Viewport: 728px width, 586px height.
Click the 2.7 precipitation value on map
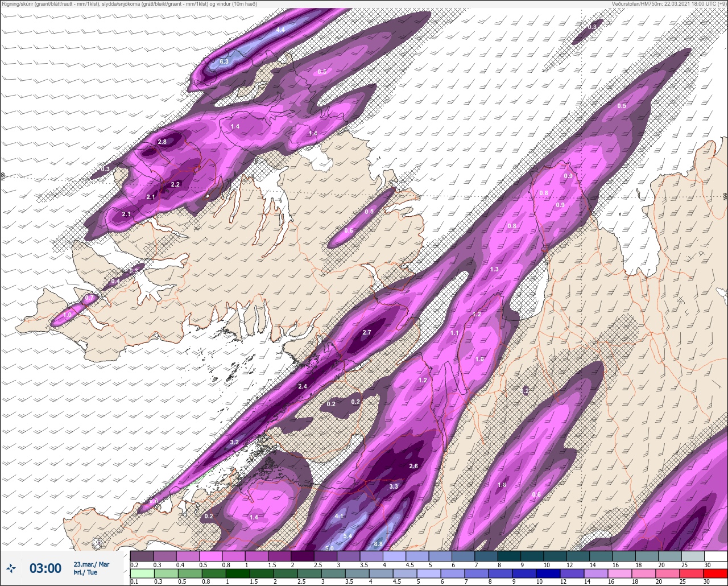click(366, 332)
